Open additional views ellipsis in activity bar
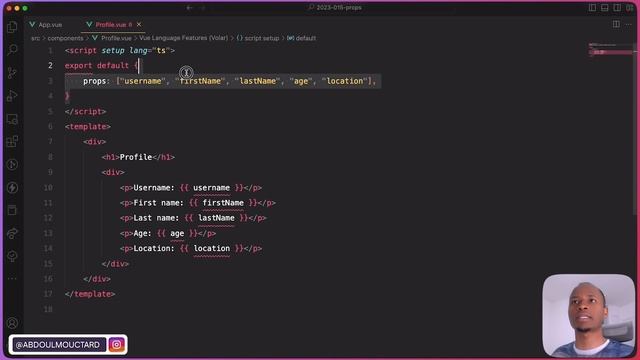Screen dimensions: 640x360 click(12, 279)
